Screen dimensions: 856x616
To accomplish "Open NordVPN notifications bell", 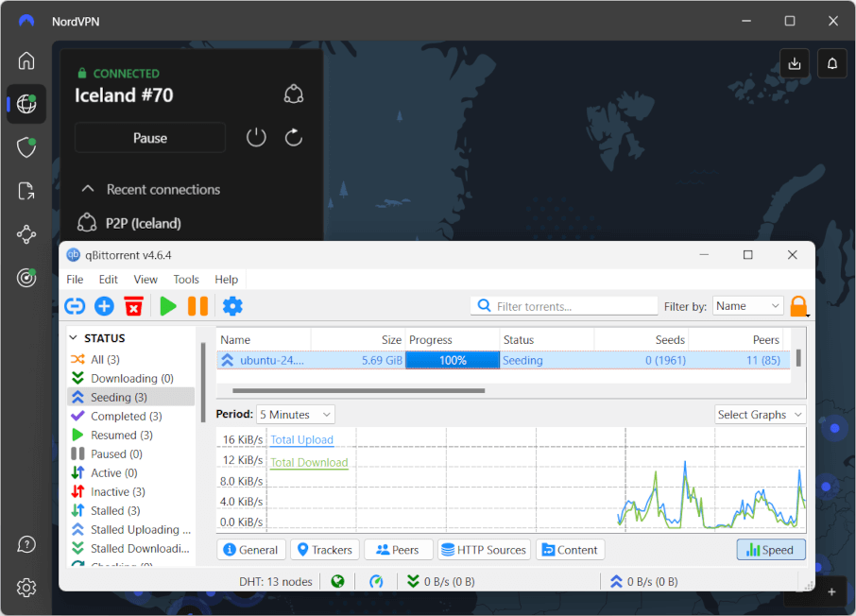I will tap(832, 63).
